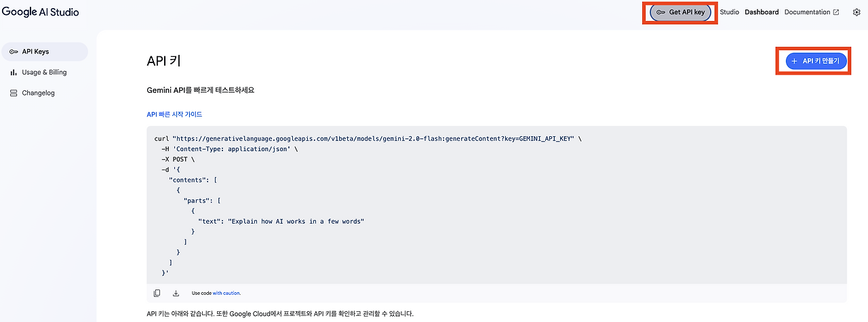Open settings via the gear icon
The height and width of the screenshot is (322, 868).
[x=856, y=12]
